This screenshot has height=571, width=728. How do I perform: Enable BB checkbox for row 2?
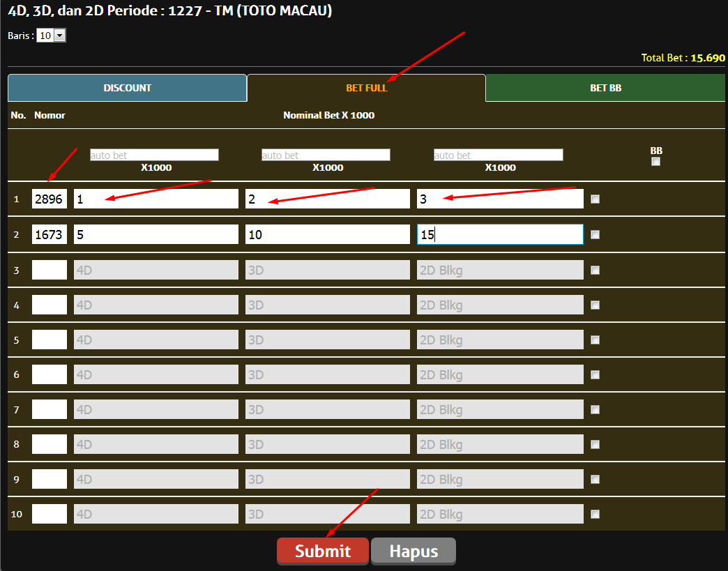coord(595,234)
